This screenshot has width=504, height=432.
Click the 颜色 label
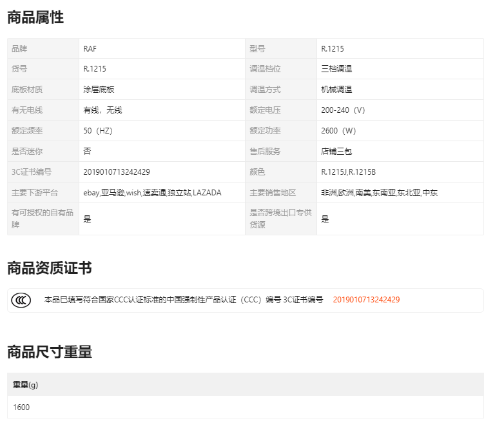coord(257,172)
